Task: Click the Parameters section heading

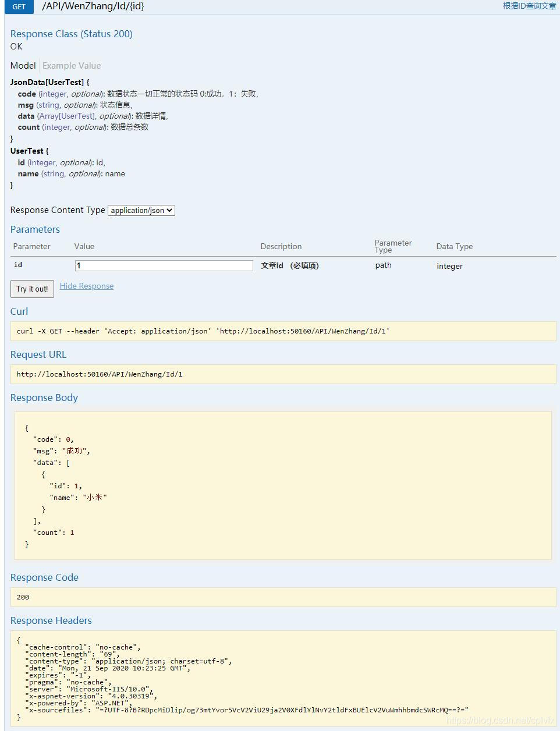Action: pos(35,229)
